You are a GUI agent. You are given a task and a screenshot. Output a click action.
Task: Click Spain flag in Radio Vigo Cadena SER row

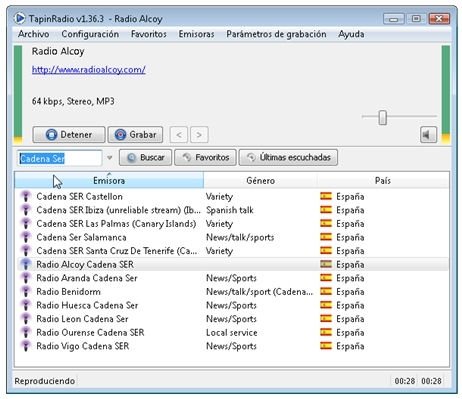pos(326,346)
